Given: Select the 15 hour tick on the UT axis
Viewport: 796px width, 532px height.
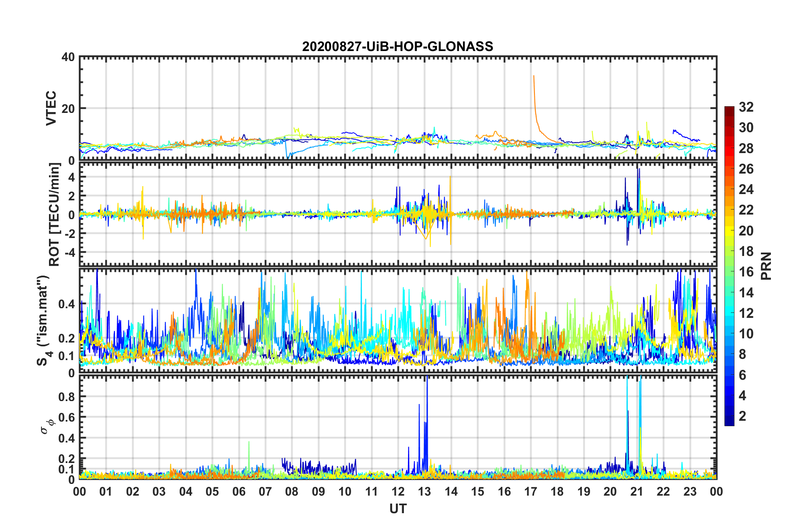Looking at the screenshot, I should [478, 491].
